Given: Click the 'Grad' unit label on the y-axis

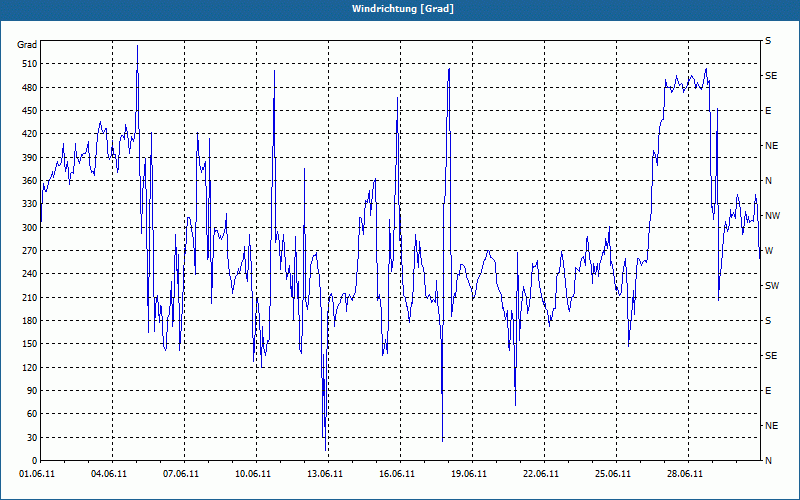Looking at the screenshot, I should click(x=27, y=45).
